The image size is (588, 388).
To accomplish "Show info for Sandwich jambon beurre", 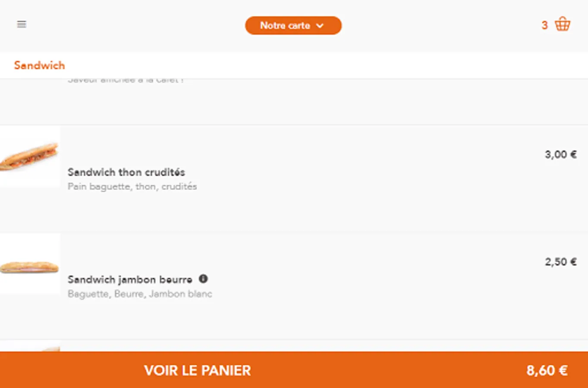I will point(203,279).
